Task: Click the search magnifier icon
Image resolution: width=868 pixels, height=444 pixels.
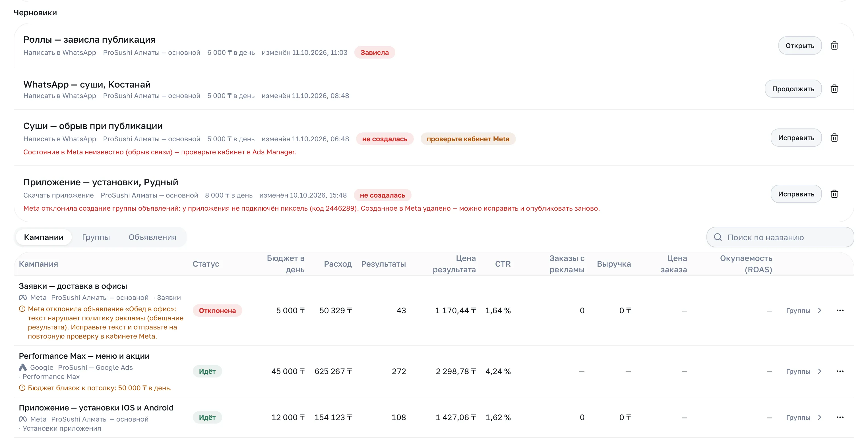Action: click(x=718, y=237)
